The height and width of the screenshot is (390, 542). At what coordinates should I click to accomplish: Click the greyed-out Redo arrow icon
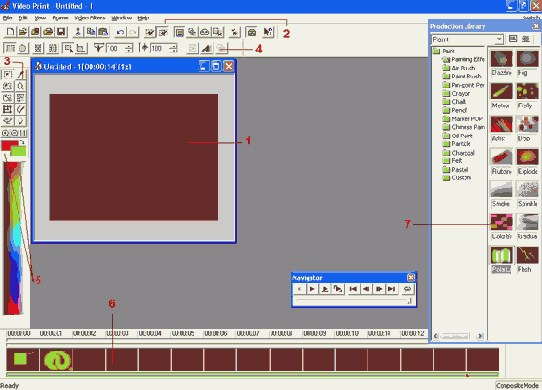coord(132,32)
